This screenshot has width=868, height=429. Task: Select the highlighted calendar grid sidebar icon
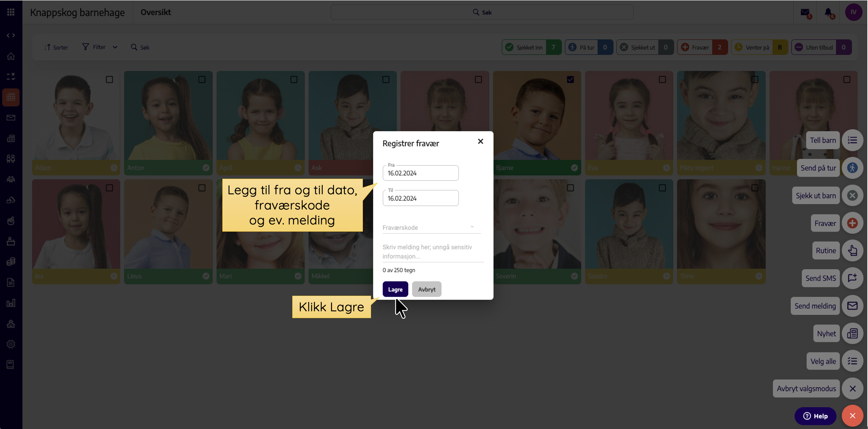11,97
